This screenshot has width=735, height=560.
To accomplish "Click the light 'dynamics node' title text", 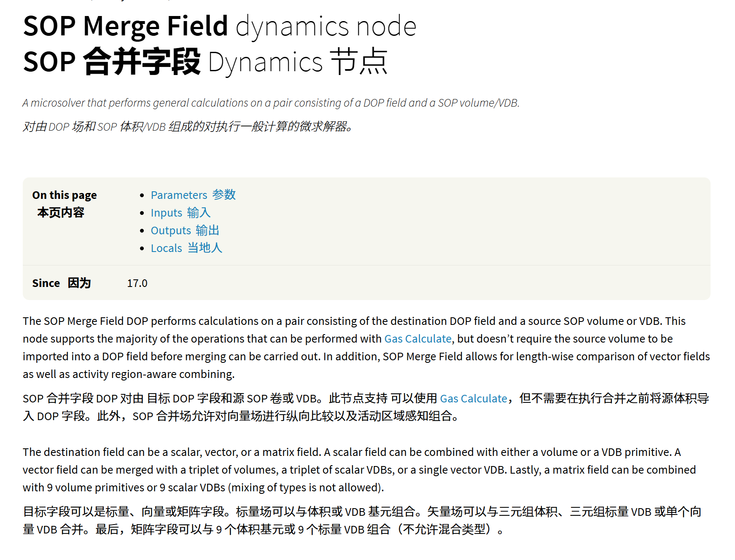I will click(x=326, y=26).
